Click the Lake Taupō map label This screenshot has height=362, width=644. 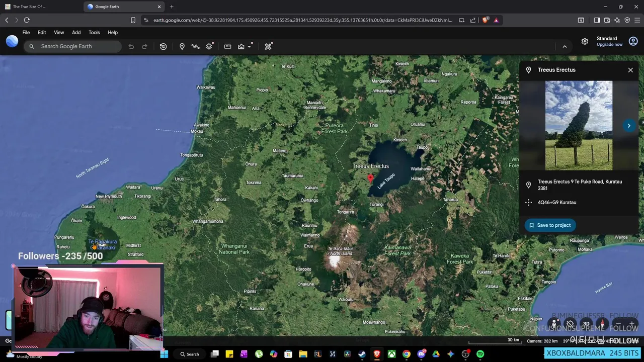(x=386, y=180)
